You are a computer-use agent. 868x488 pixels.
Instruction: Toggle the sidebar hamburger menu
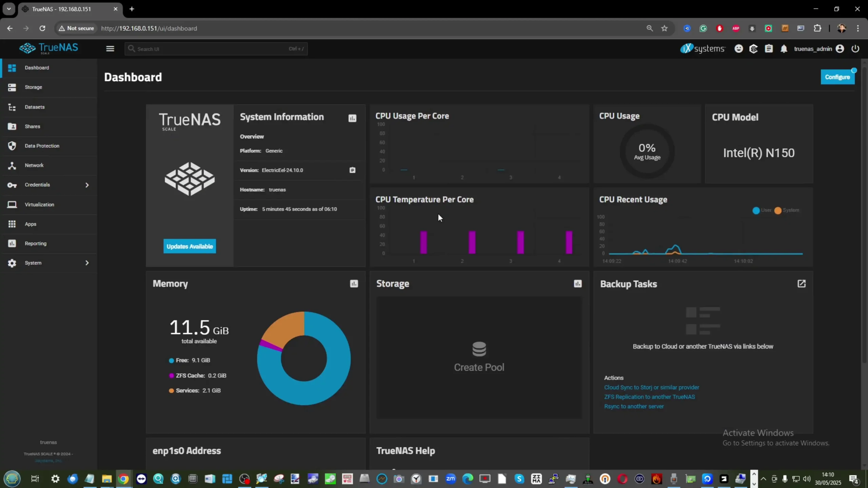[110, 49]
